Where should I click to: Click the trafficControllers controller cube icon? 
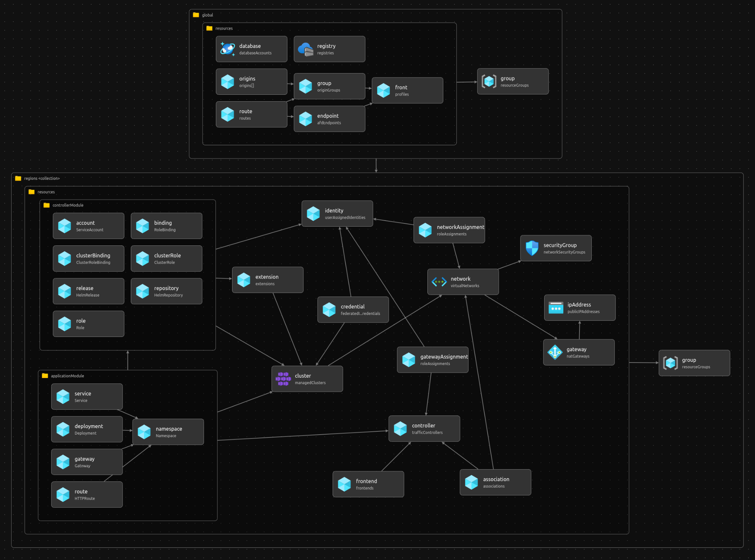click(400, 429)
